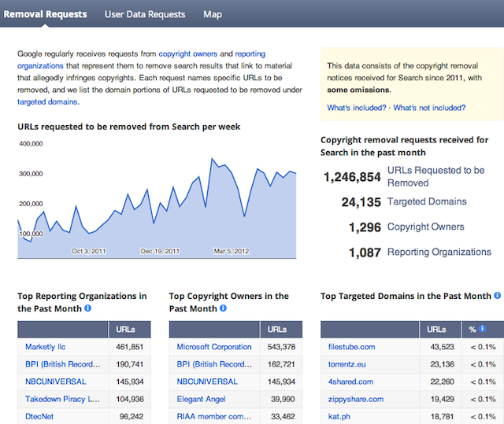
Task: Open the 'What's included?' link
Action: tap(357, 108)
